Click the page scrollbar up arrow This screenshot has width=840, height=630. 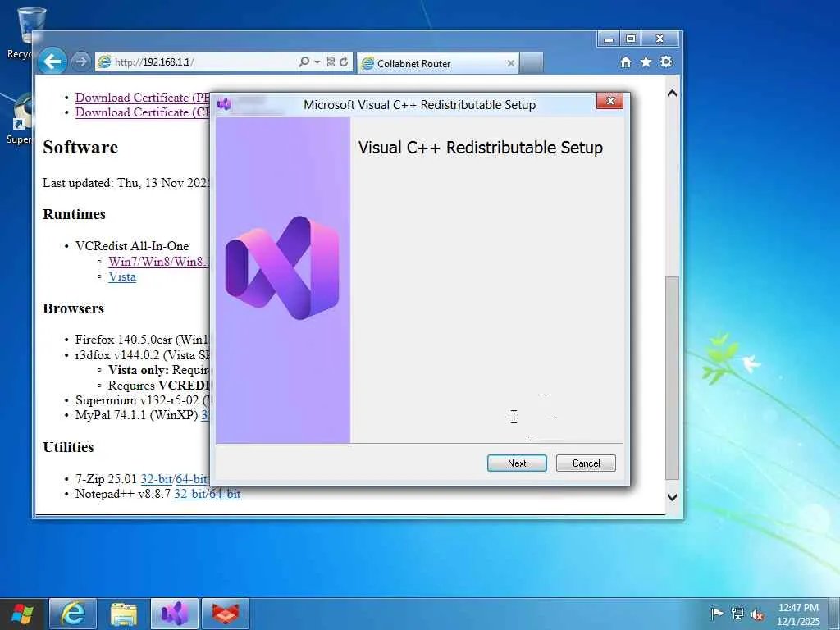pos(673,94)
